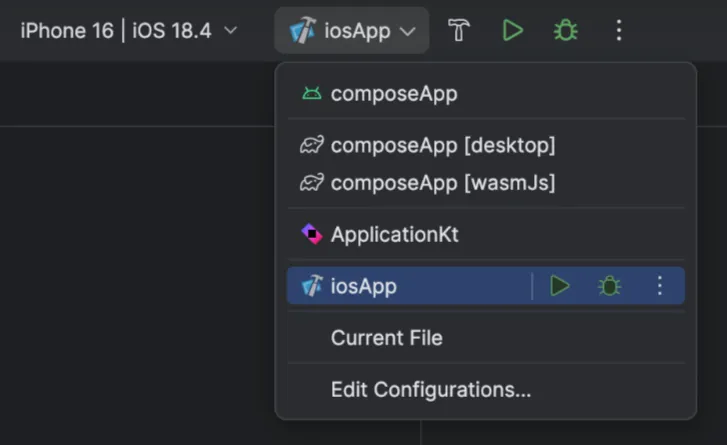Click the hammer Build icon in toolbar
Viewport: 727px width, 445px height.
pyautogui.click(x=459, y=31)
